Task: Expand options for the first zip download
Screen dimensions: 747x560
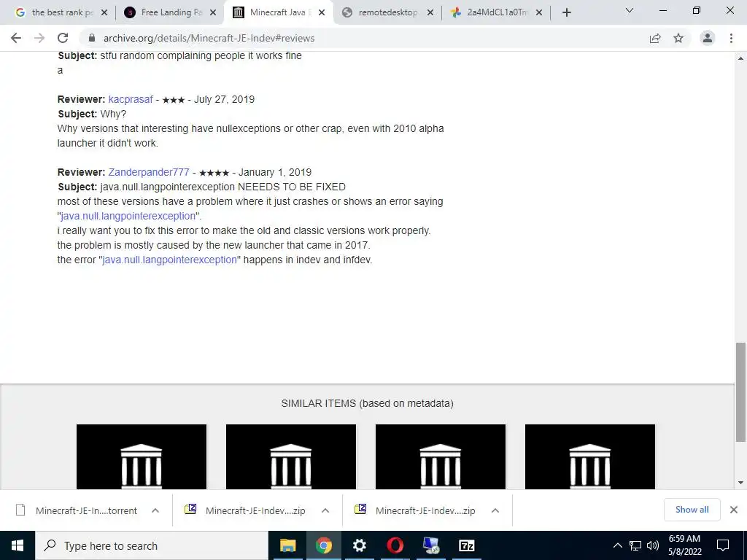Action: tap(325, 510)
